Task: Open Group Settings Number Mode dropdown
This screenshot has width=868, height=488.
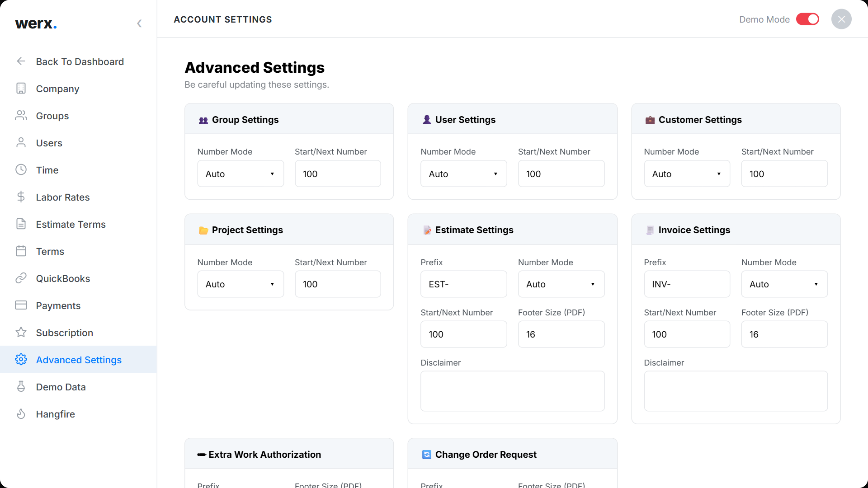Action: pyautogui.click(x=241, y=174)
